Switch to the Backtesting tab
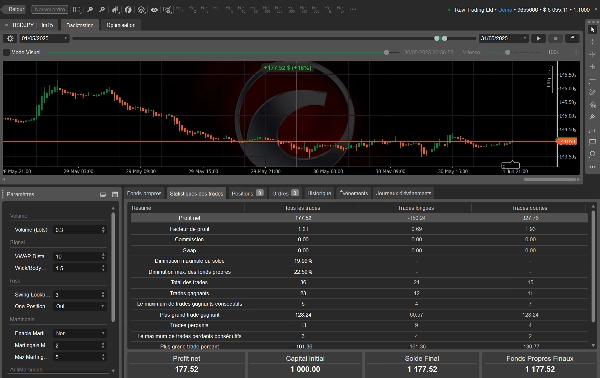600x378 pixels. pos(80,25)
